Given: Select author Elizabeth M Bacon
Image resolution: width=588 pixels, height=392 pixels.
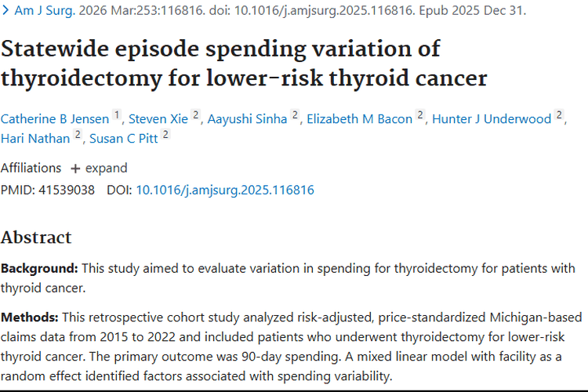Looking at the screenshot, I should 359,118.
